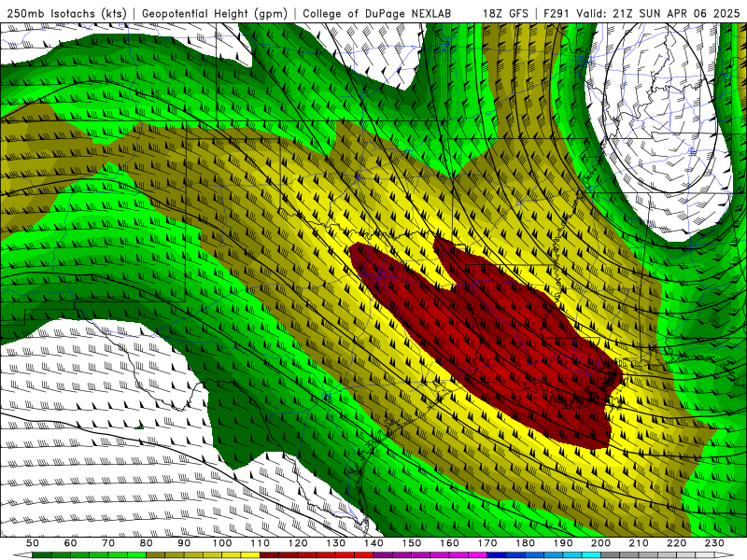Click the 'Geopotential Height (gpm)' header label
This screenshot has width=747, height=560.
215,14
